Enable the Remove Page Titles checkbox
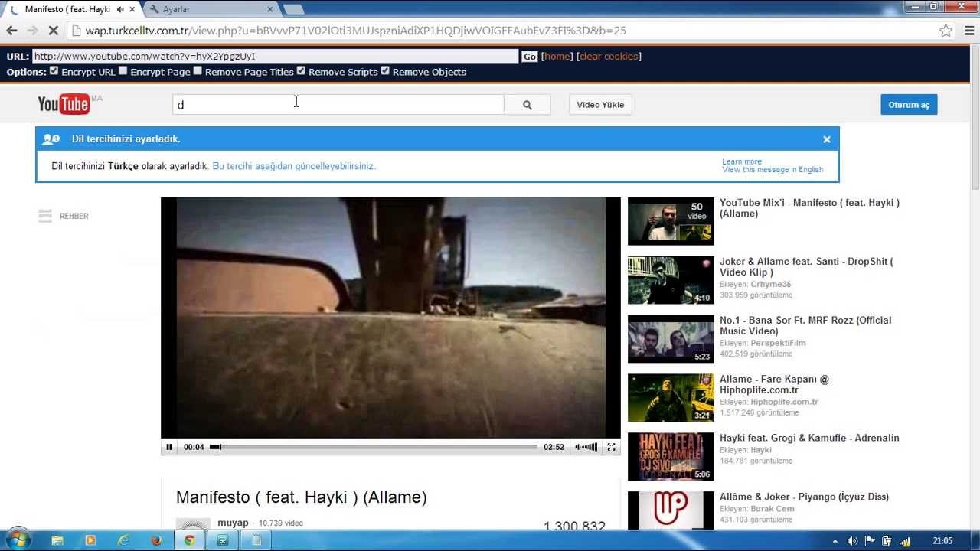 click(x=198, y=70)
